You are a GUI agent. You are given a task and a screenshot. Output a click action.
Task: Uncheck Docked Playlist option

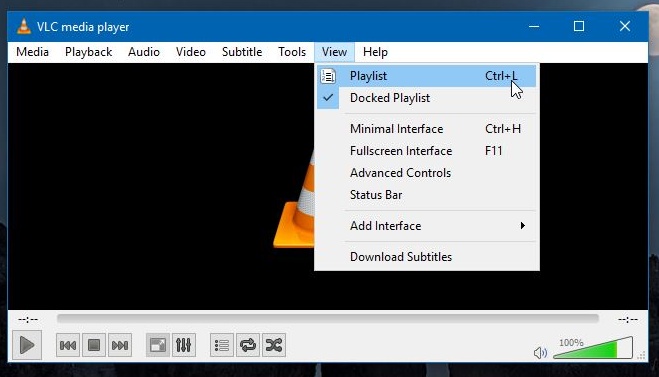coord(427,98)
